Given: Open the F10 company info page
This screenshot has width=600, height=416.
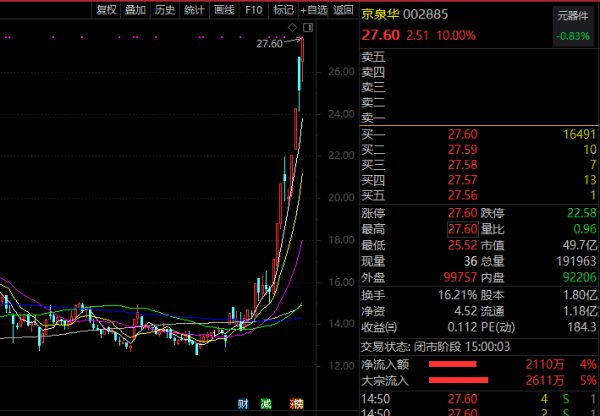Looking at the screenshot, I should coord(254,10).
